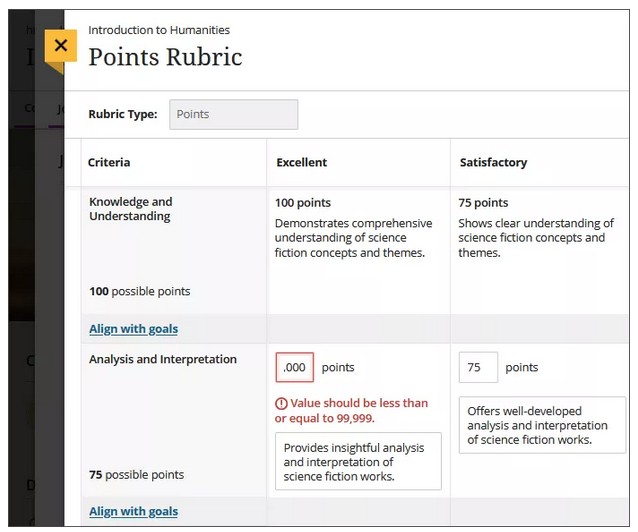
Task: Select the Excellent 100 points cell description
Action: click(353, 238)
